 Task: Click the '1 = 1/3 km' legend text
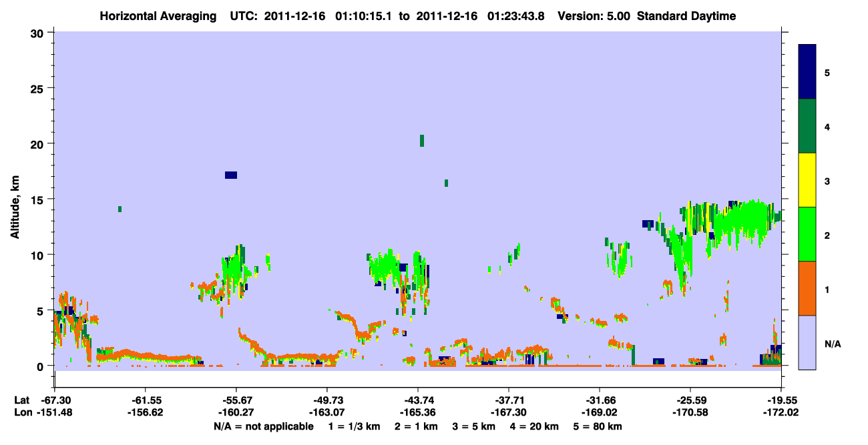(354, 426)
